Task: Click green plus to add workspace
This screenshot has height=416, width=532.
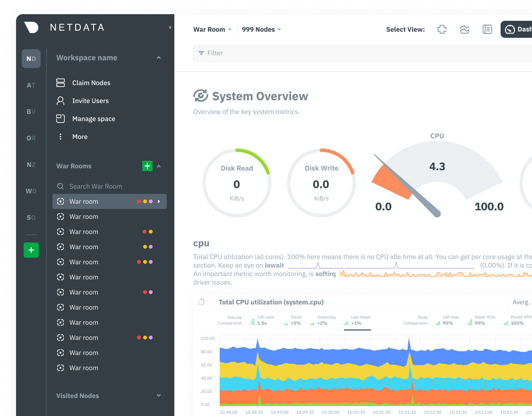Action: click(x=31, y=250)
